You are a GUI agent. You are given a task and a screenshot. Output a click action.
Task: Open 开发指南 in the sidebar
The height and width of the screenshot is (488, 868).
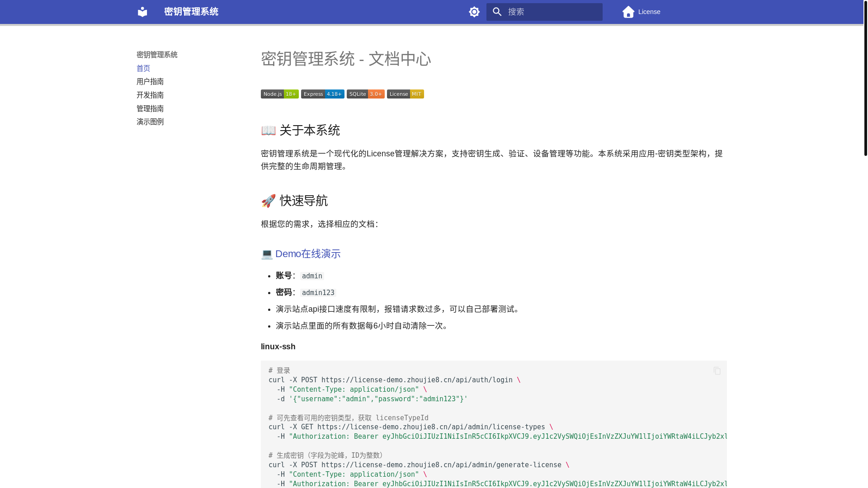click(150, 95)
